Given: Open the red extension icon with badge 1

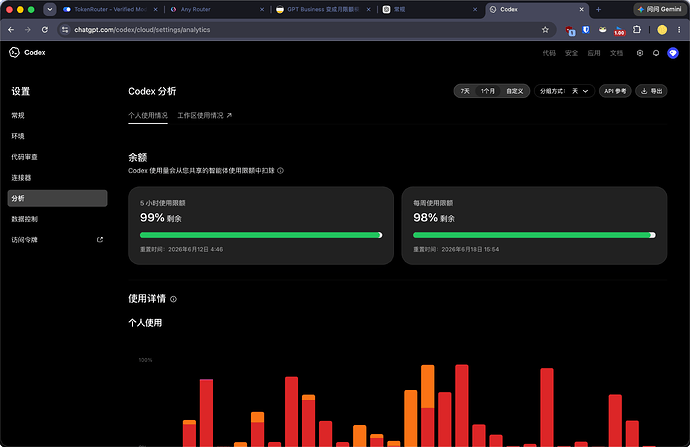Looking at the screenshot, I should click(570, 30).
